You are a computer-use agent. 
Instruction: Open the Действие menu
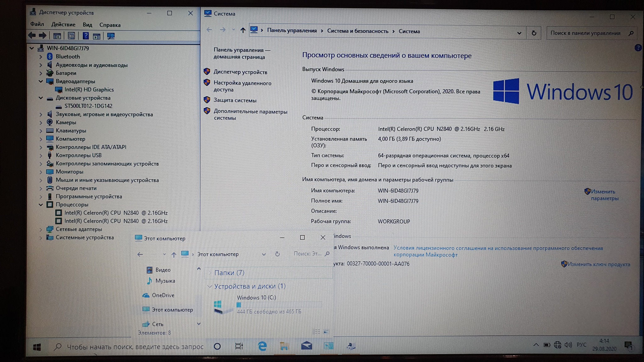tap(63, 25)
